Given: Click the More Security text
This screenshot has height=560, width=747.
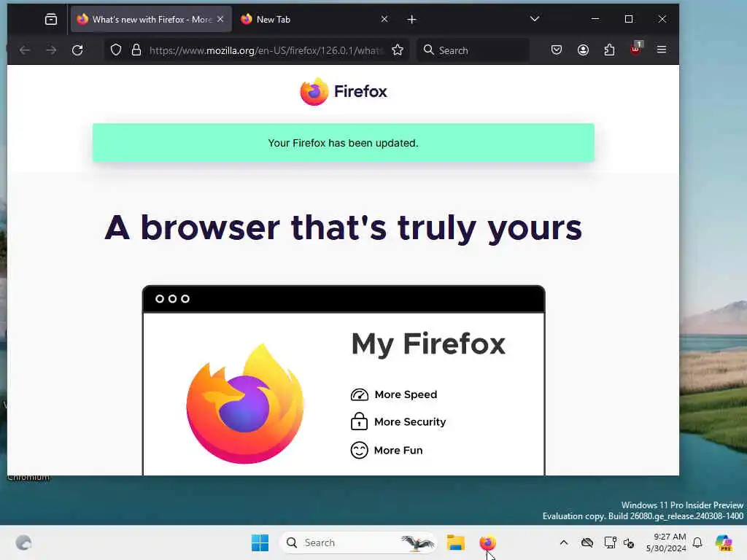Looking at the screenshot, I should coord(410,422).
